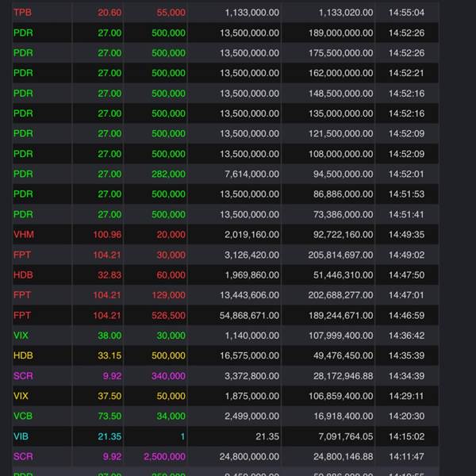Click the VIX price 38.00
The image size is (476, 476).
(109, 336)
